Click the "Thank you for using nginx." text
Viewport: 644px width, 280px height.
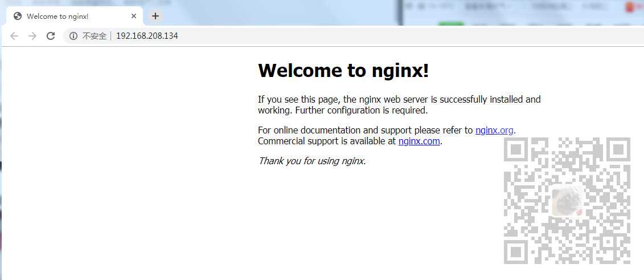(x=311, y=161)
